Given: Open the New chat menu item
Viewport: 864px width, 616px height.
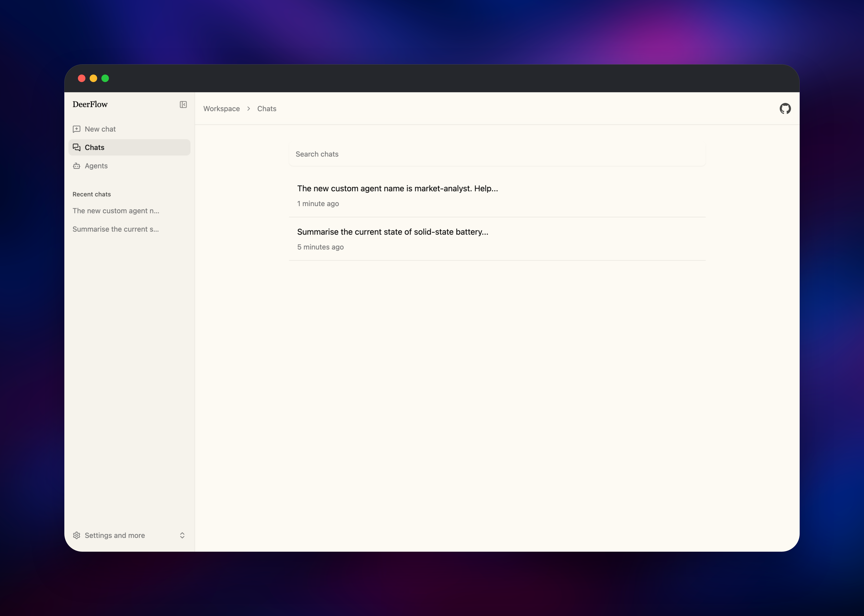Looking at the screenshot, I should coord(129,129).
